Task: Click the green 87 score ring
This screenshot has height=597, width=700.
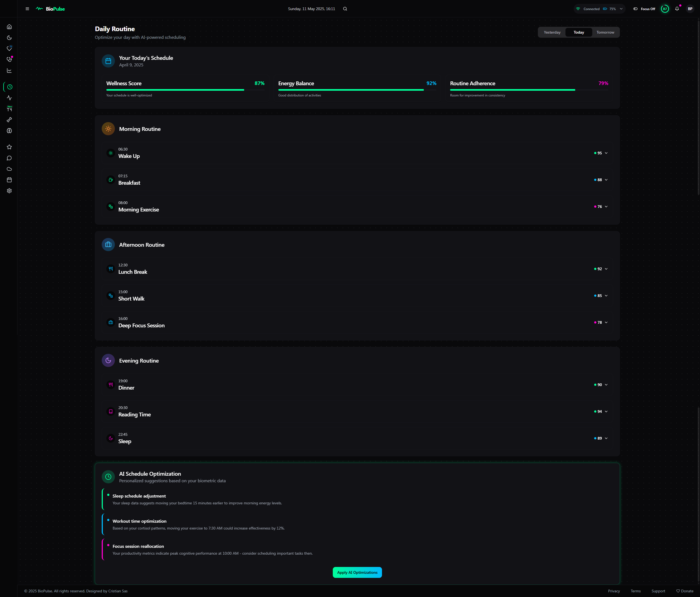Action: point(665,9)
